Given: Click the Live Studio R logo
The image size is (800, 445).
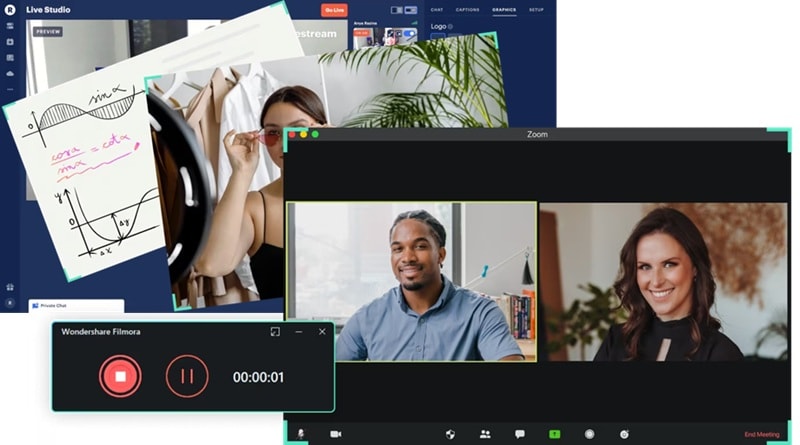Looking at the screenshot, I should pyautogui.click(x=10, y=10).
